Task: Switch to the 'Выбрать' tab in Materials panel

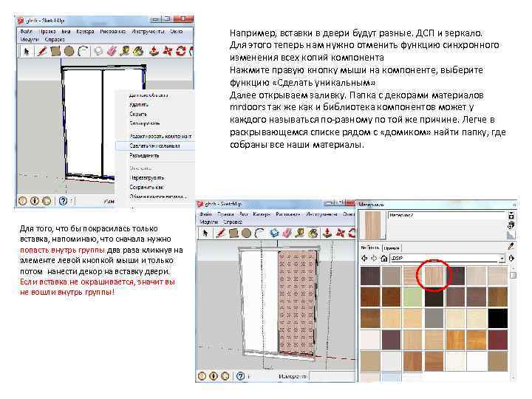Action: point(370,248)
